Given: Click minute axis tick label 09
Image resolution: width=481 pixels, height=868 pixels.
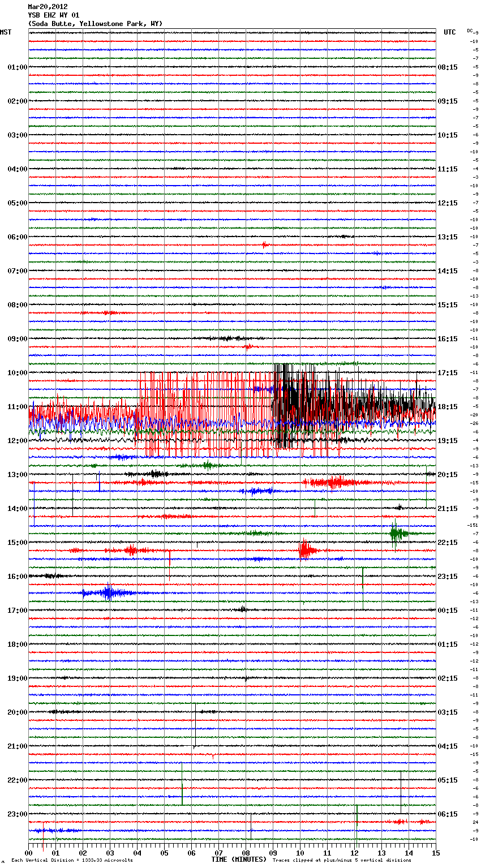Looking at the screenshot, I should tap(273, 853).
